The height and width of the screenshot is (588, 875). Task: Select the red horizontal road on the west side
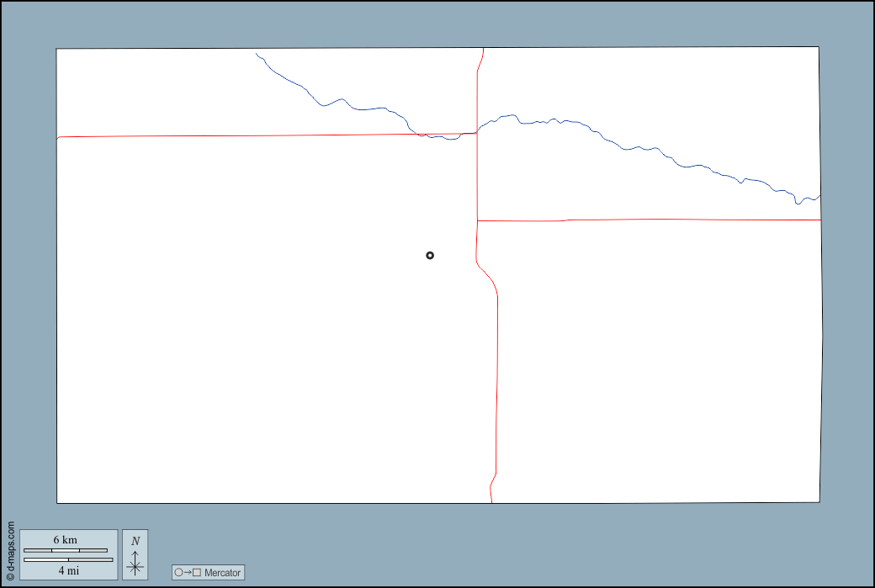tap(252, 135)
